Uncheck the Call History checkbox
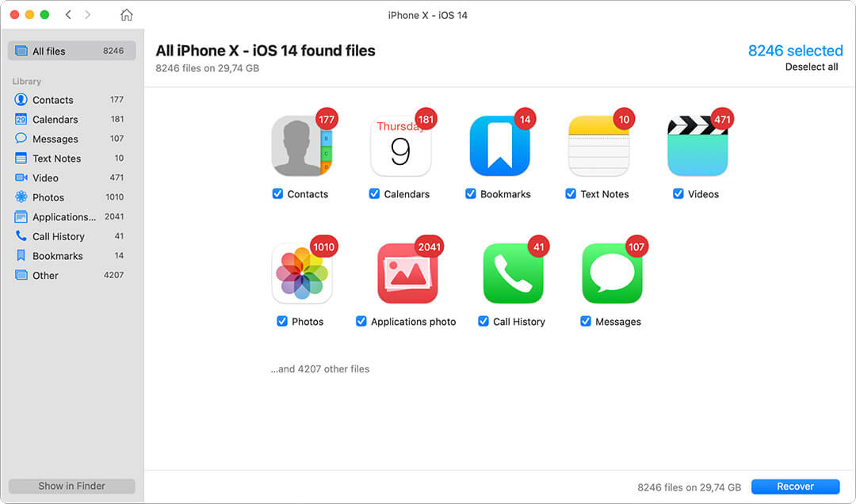 pos(483,321)
